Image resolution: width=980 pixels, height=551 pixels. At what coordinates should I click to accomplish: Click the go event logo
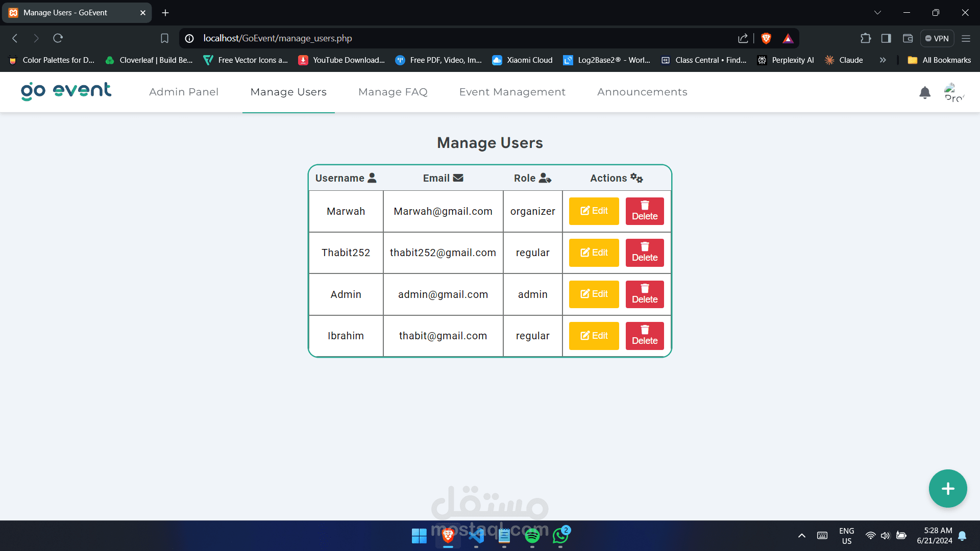click(x=66, y=91)
